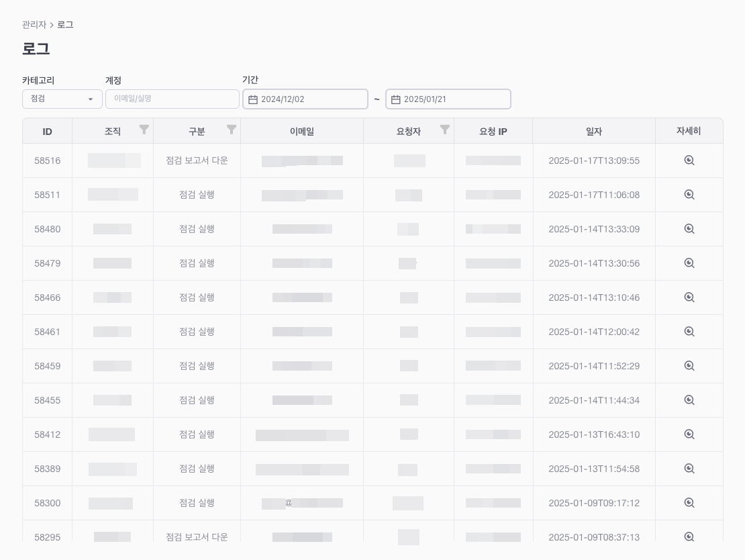View details of log ID 58511
Image resolution: width=745 pixels, height=560 pixels.
coord(689,195)
